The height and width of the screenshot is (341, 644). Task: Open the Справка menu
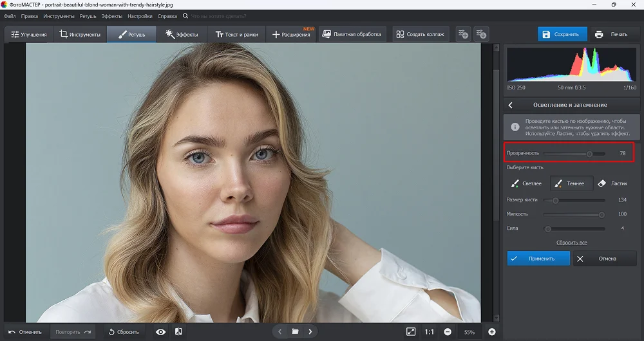pyautogui.click(x=167, y=16)
